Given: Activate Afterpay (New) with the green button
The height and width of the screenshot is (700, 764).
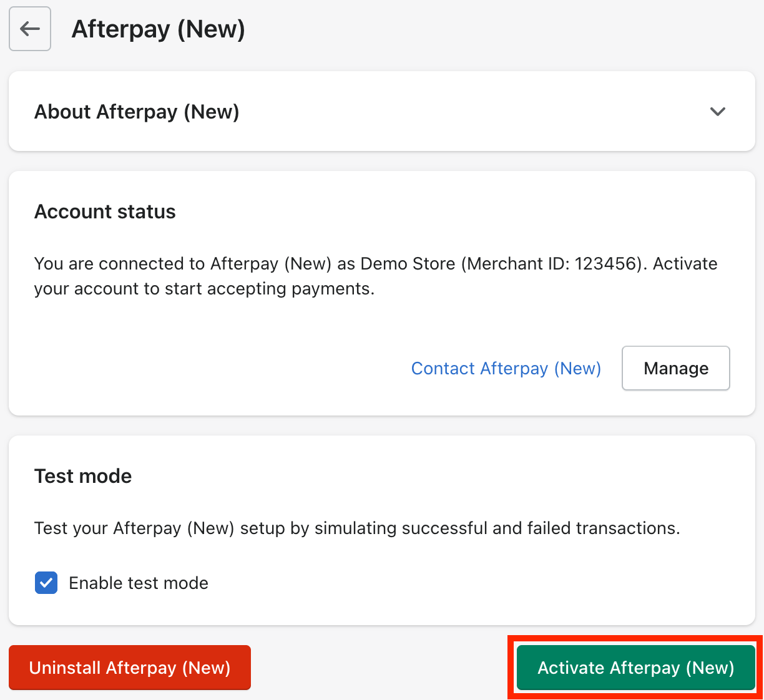Looking at the screenshot, I should 635,668.
